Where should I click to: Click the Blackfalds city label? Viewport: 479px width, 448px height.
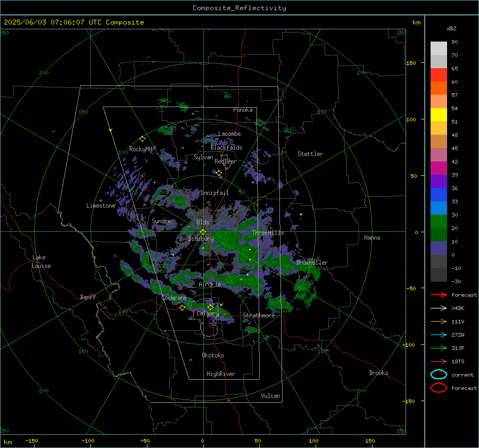pos(226,148)
